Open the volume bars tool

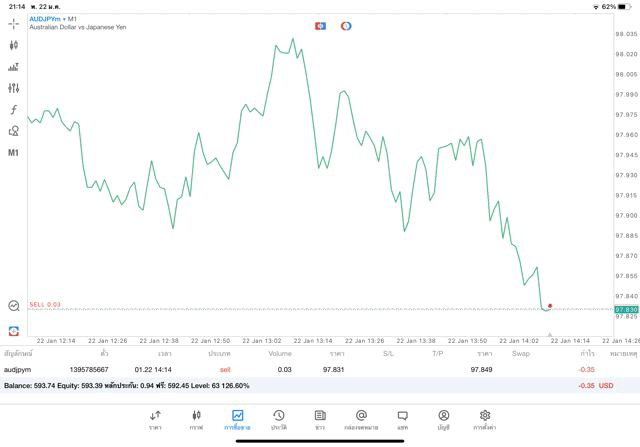coord(14,67)
